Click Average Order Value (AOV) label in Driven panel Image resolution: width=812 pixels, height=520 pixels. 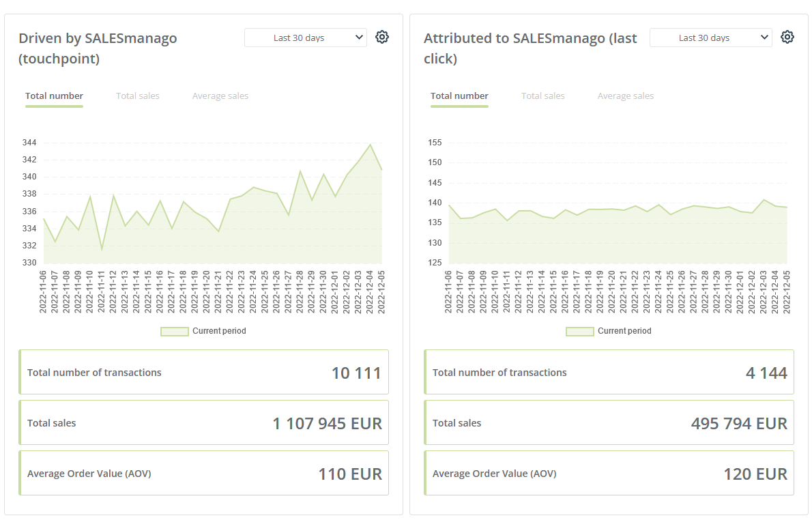coord(89,474)
